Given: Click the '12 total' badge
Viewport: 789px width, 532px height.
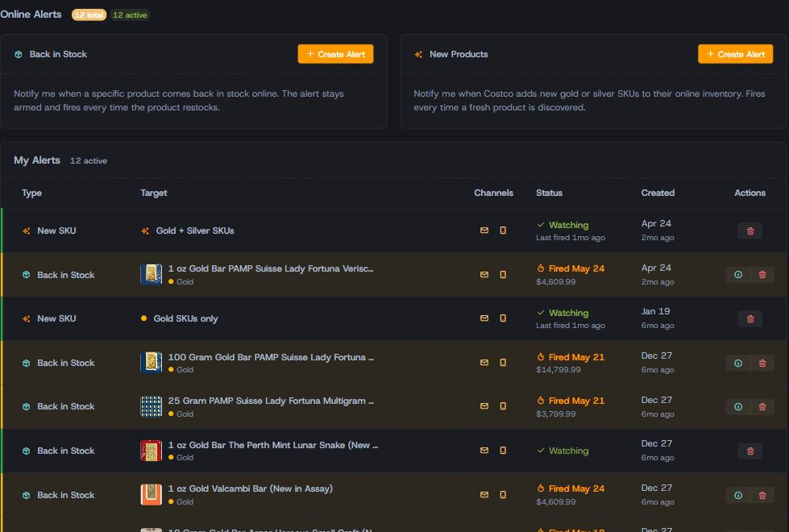Looking at the screenshot, I should [x=89, y=15].
